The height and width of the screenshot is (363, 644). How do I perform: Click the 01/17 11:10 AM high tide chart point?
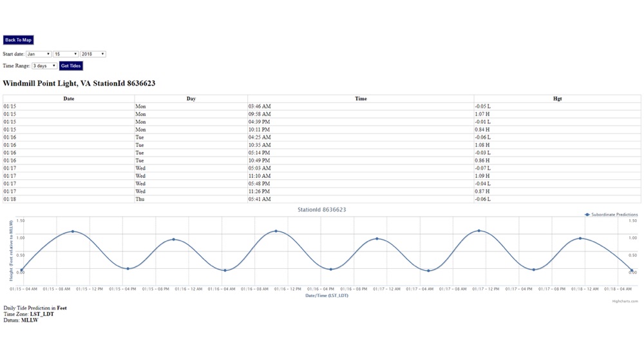[479, 231]
